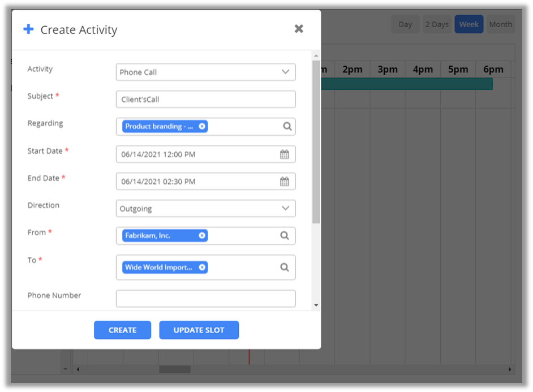Image resolution: width=533 pixels, height=392 pixels.
Task: Click the search icon in From field
Action: click(x=285, y=236)
